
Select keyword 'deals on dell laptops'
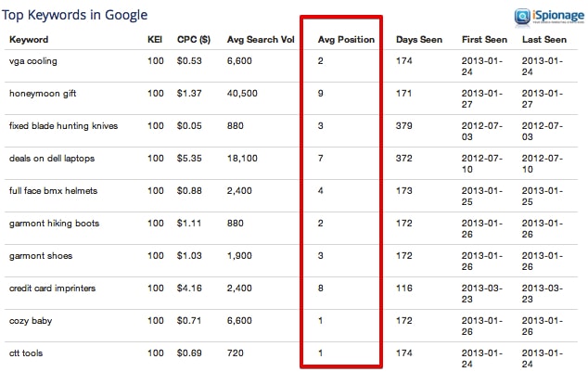pyautogui.click(x=52, y=159)
